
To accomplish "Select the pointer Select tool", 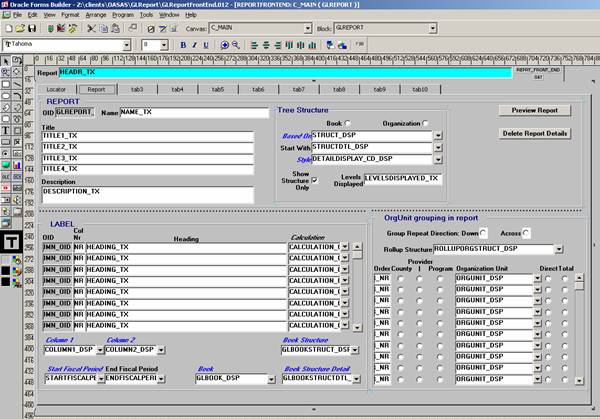I will coord(6,61).
